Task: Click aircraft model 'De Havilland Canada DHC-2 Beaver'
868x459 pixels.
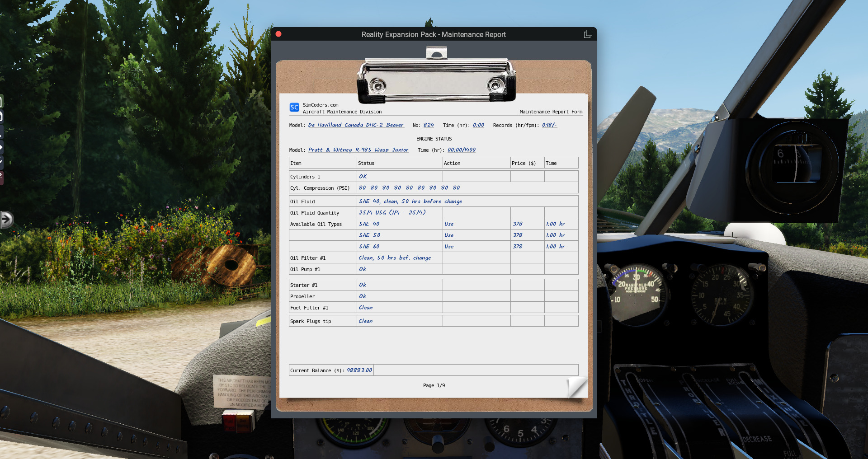Action: pos(356,125)
